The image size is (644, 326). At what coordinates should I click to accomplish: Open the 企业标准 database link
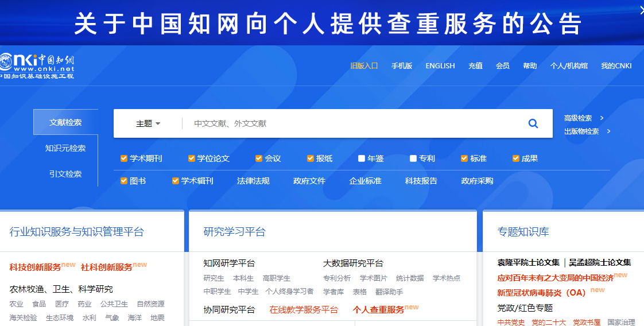[365, 181]
